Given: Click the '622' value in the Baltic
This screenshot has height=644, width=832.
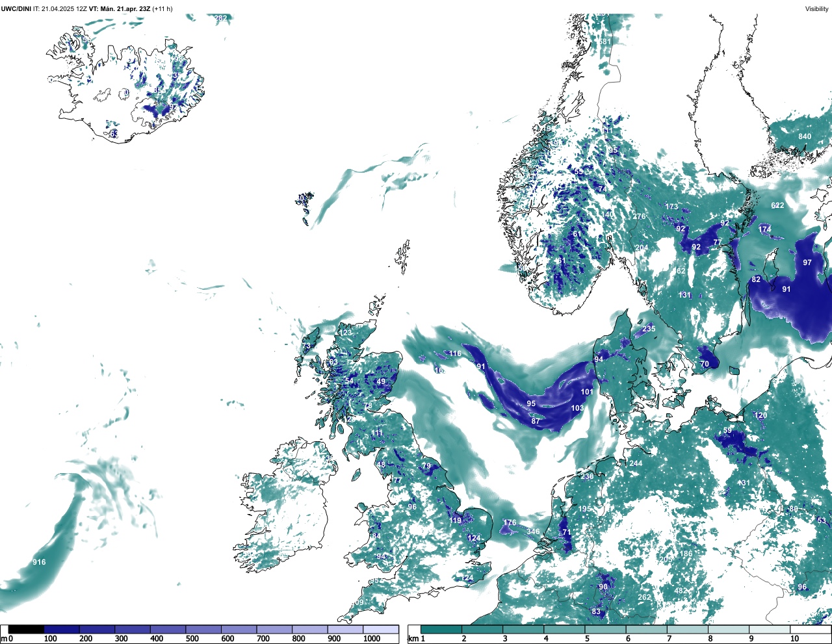Looking at the screenshot, I should click(777, 205).
